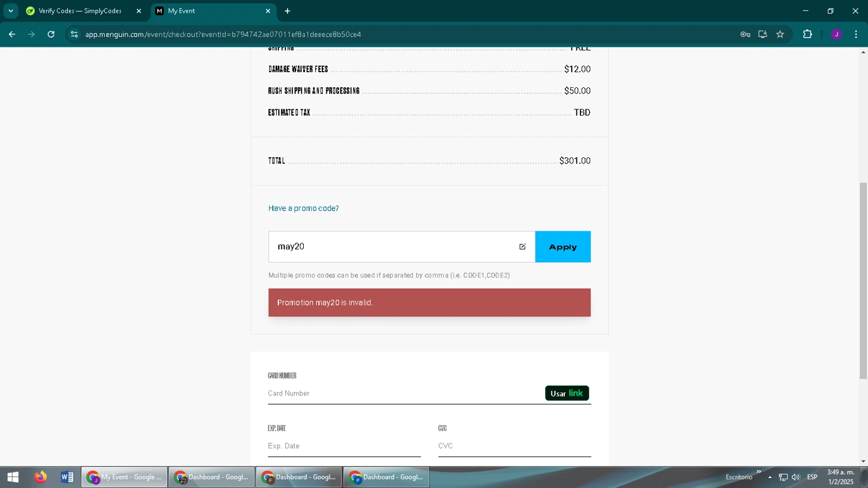868x488 pixels.
Task: Click the address bar URL
Action: [x=223, y=34]
